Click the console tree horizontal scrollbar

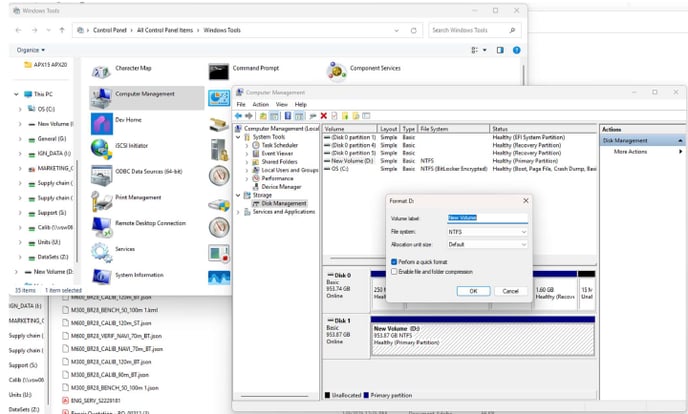[x=275, y=396]
